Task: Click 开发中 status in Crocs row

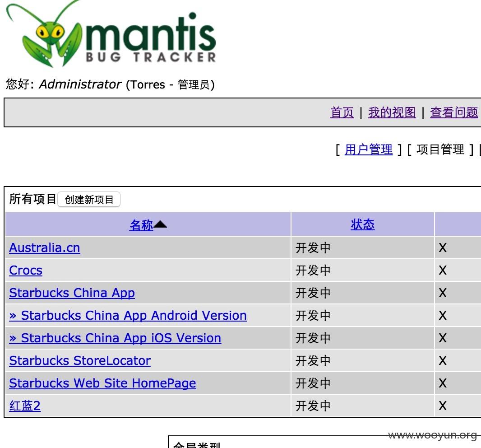Action: 313,271
